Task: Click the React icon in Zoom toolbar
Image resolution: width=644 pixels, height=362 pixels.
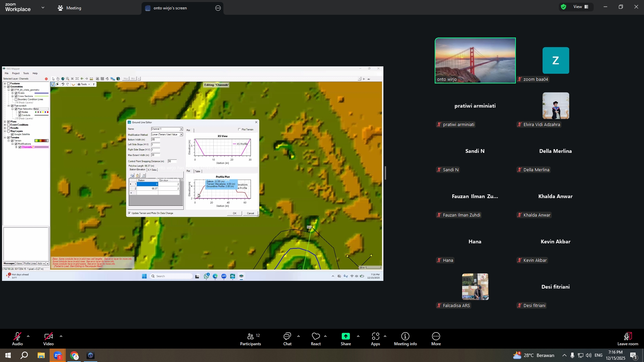Action: [316, 336]
